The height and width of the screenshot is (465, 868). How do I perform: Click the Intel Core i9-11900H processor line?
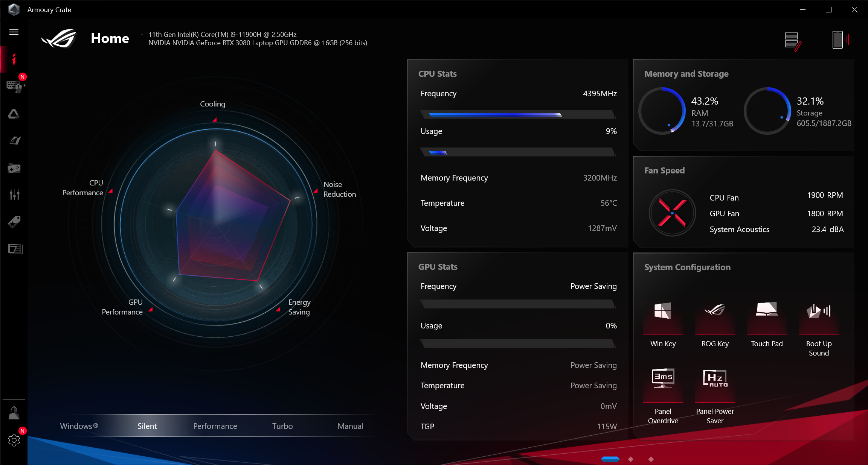point(222,34)
